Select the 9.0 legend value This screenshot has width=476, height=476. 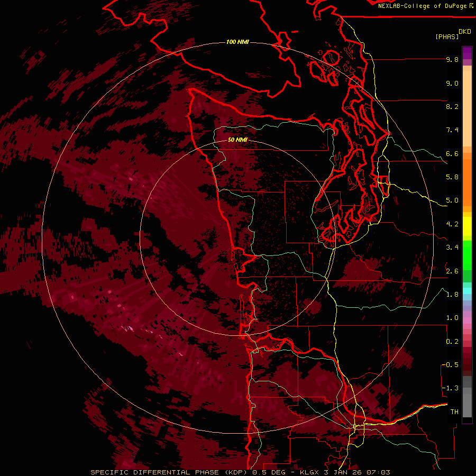[452, 84]
